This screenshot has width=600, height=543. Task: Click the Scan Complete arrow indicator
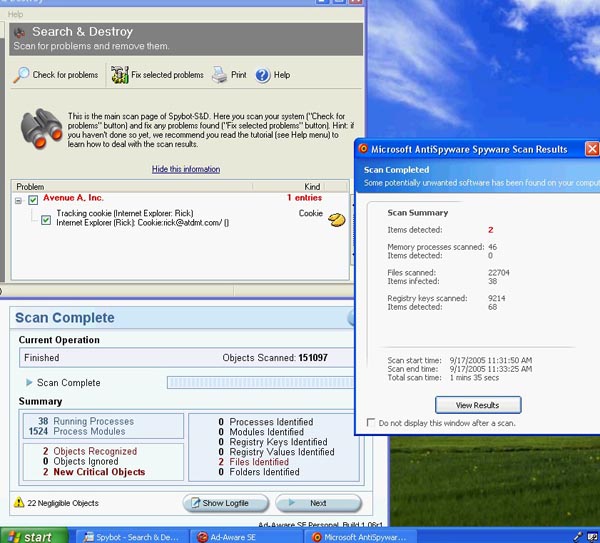[29, 382]
